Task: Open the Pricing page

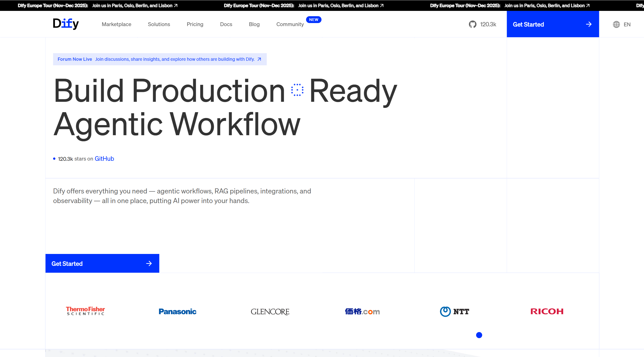Action: pyautogui.click(x=195, y=24)
